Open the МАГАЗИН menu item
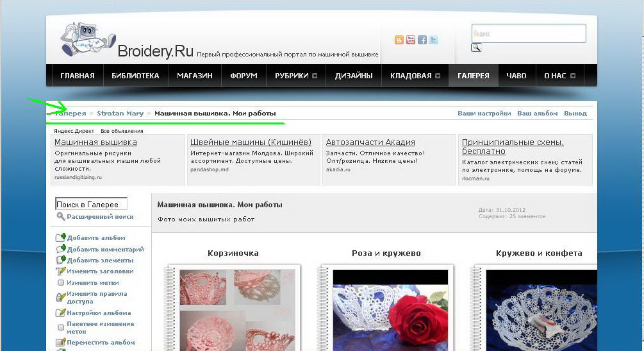The image size is (644, 351). click(x=195, y=76)
